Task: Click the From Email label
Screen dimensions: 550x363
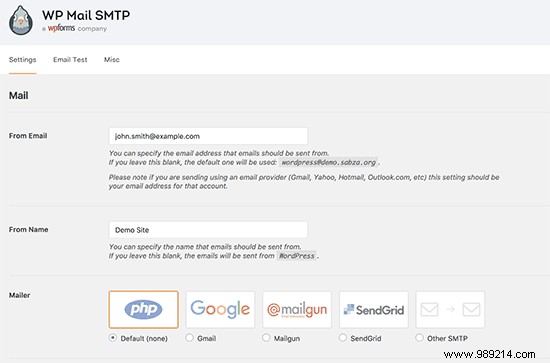Action: pyautogui.click(x=28, y=136)
